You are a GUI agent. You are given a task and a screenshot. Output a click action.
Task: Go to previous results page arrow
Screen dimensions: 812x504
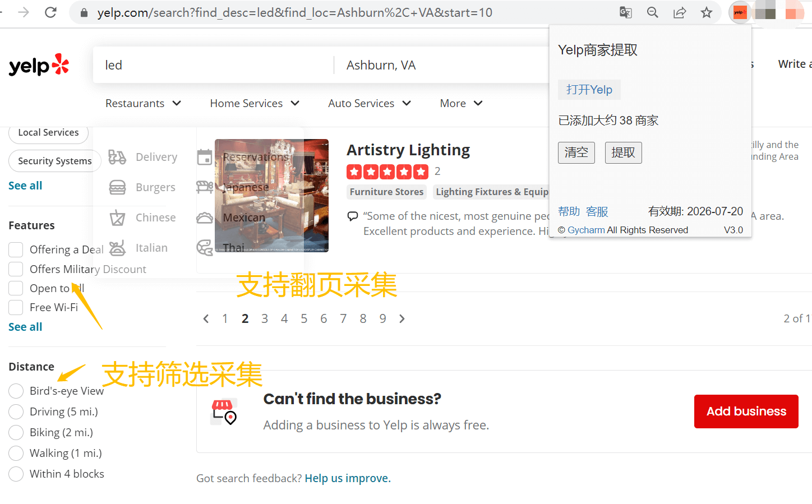[206, 318]
